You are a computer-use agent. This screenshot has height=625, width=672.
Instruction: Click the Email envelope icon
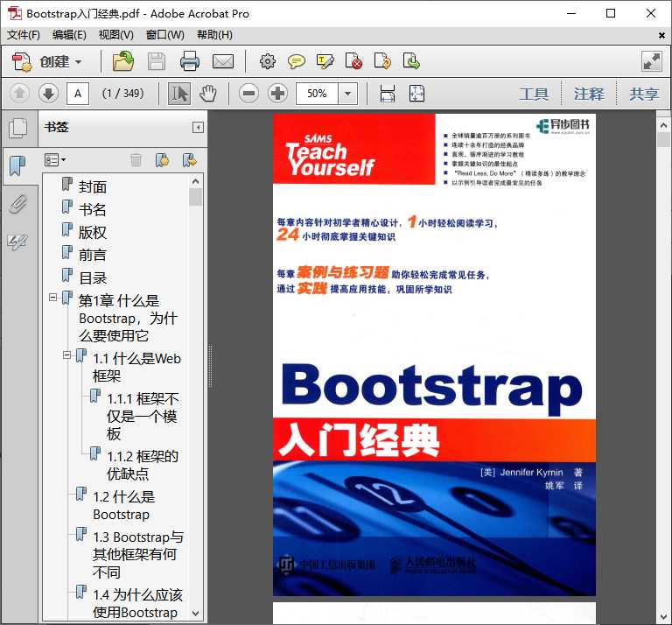point(223,62)
